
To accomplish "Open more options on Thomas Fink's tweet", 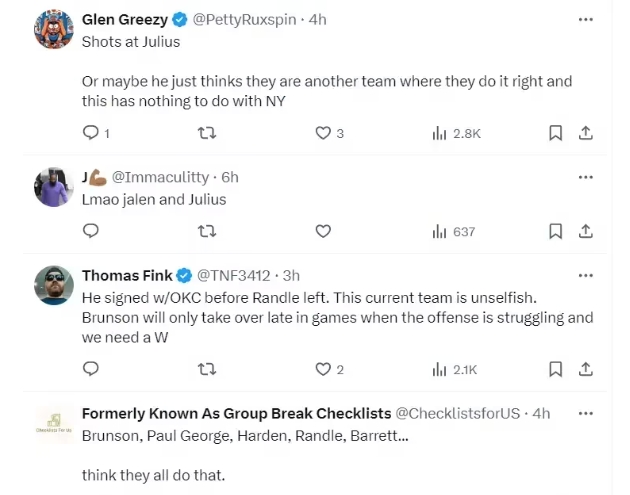I will [x=586, y=275].
